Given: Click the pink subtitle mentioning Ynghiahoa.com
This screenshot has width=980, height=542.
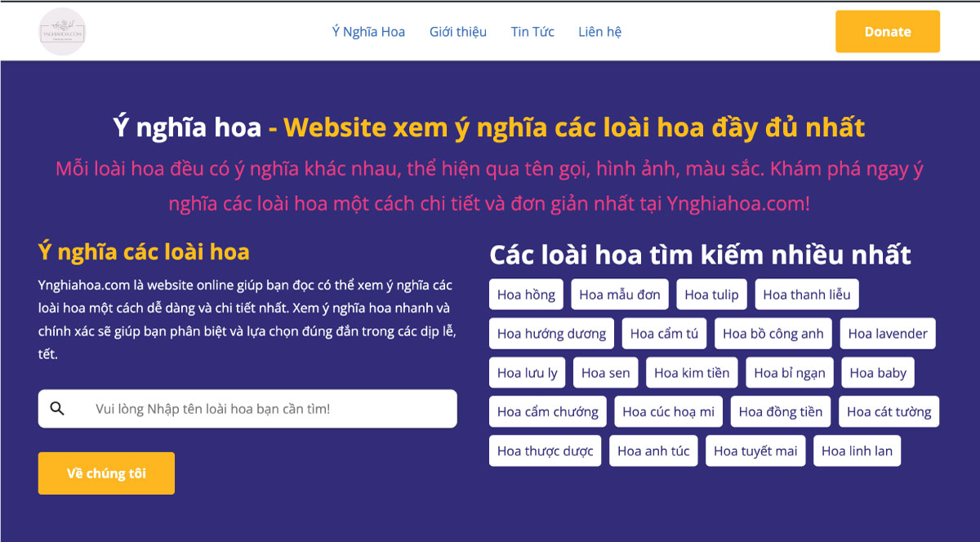Looking at the screenshot, I should click(489, 187).
